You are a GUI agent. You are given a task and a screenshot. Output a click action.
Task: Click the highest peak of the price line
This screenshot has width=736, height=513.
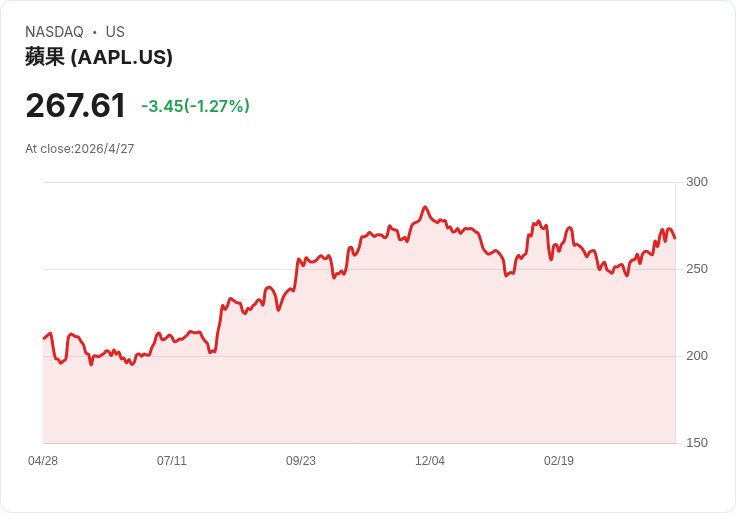tap(425, 207)
